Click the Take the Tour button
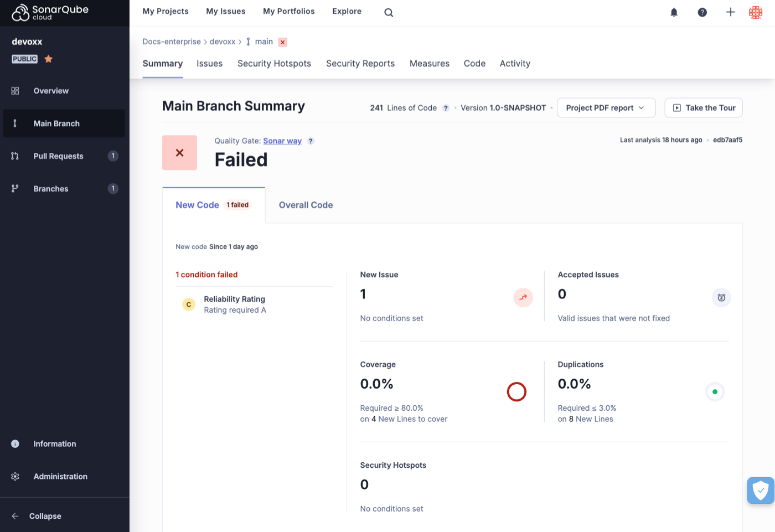Screen dimensions: 775x532 coord(703,107)
